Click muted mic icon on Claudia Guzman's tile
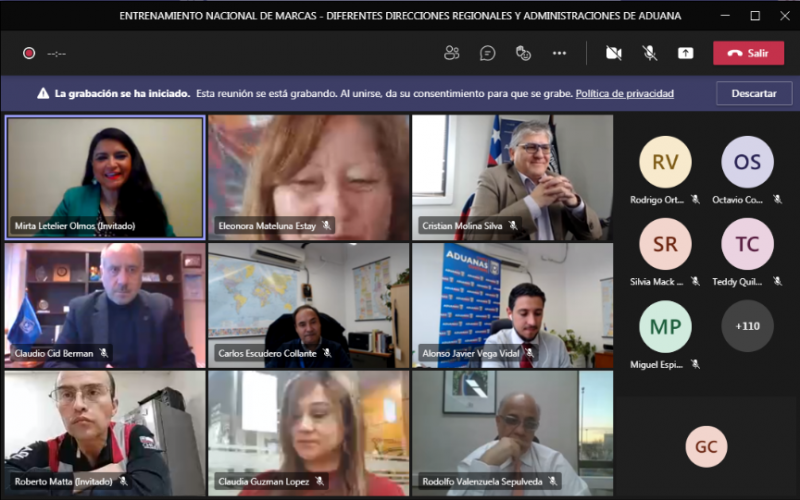Screen dimensions: 800x500 pos(319,481)
